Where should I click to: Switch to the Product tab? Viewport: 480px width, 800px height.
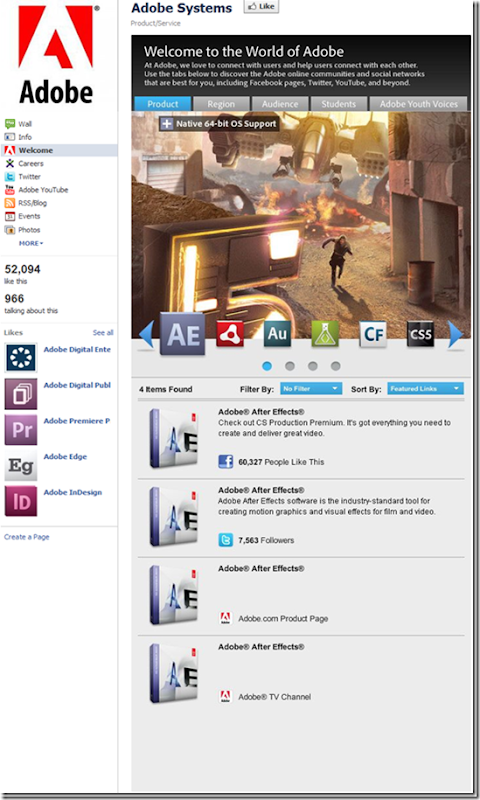click(163, 104)
